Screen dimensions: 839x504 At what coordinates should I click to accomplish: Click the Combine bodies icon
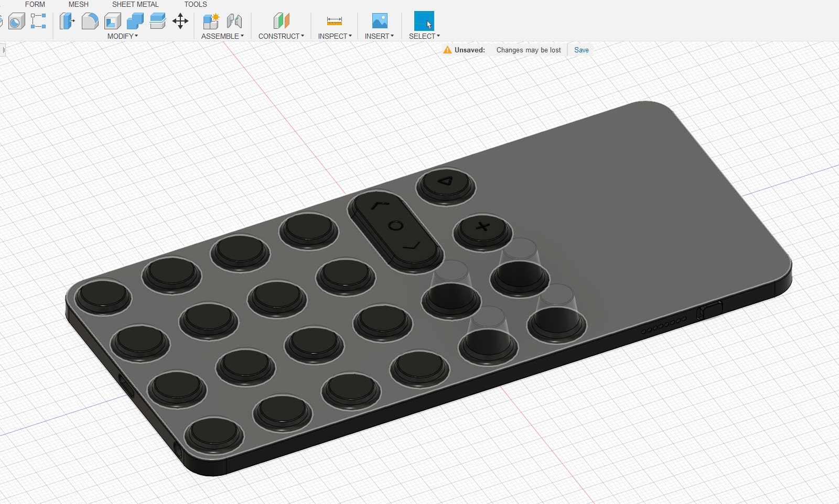135,21
